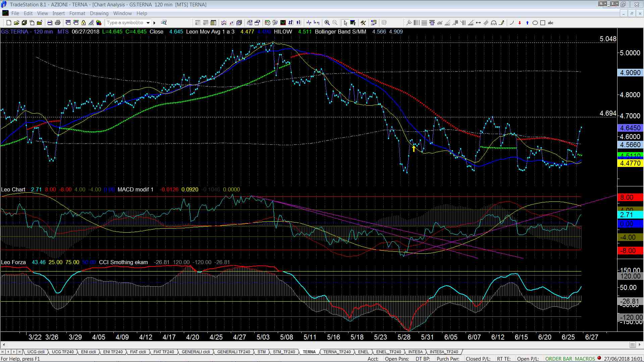This screenshot has width=644, height=362.
Task: Click the ORDER BAR status label
Action: tap(559, 359)
